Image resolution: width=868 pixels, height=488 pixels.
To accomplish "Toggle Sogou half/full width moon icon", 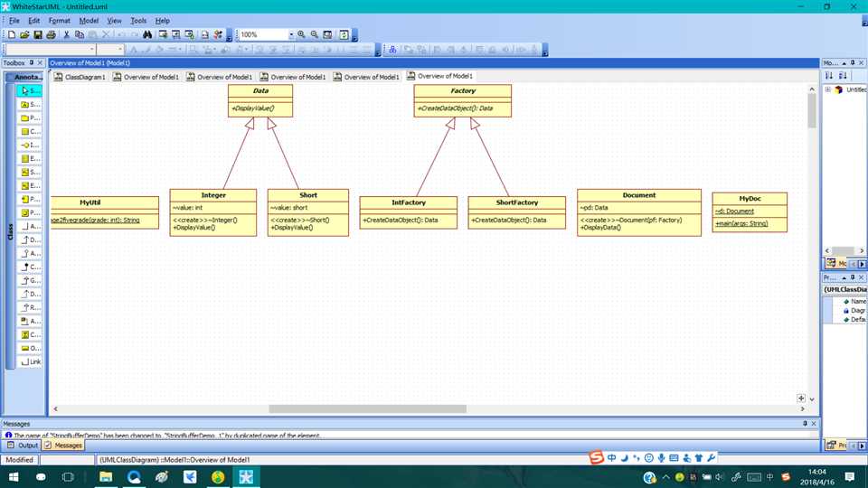I will pyautogui.click(x=624, y=457).
